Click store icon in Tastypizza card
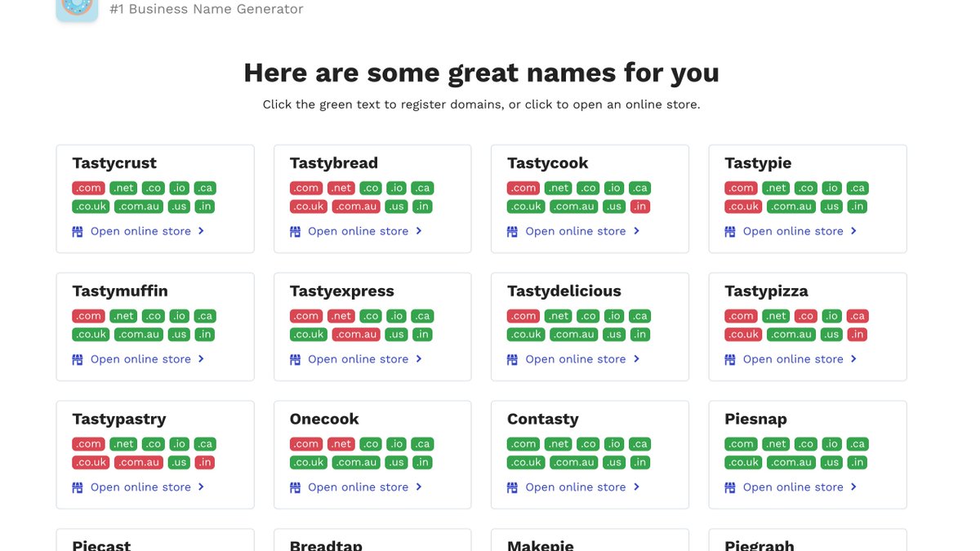 click(x=730, y=359)
